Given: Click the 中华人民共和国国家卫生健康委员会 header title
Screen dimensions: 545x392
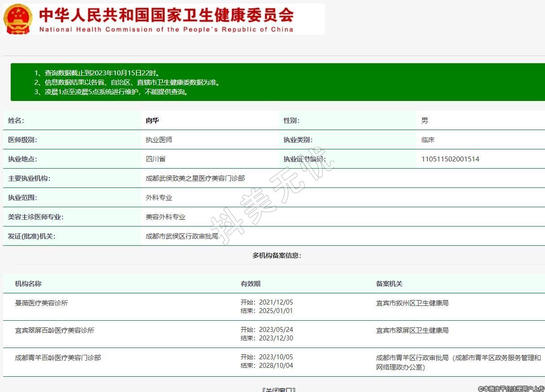Looking at the screenshot, I should pos(166,15).
